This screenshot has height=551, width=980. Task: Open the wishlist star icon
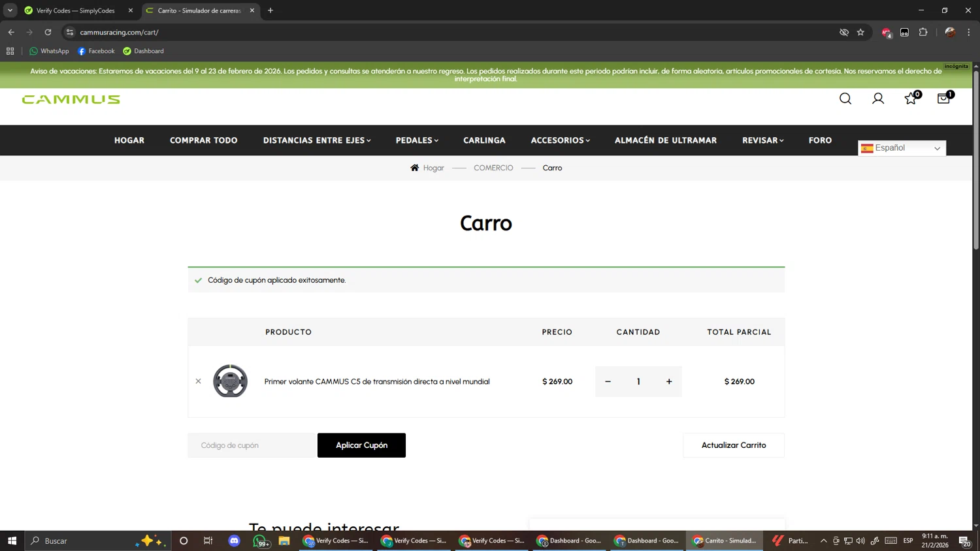911,99
